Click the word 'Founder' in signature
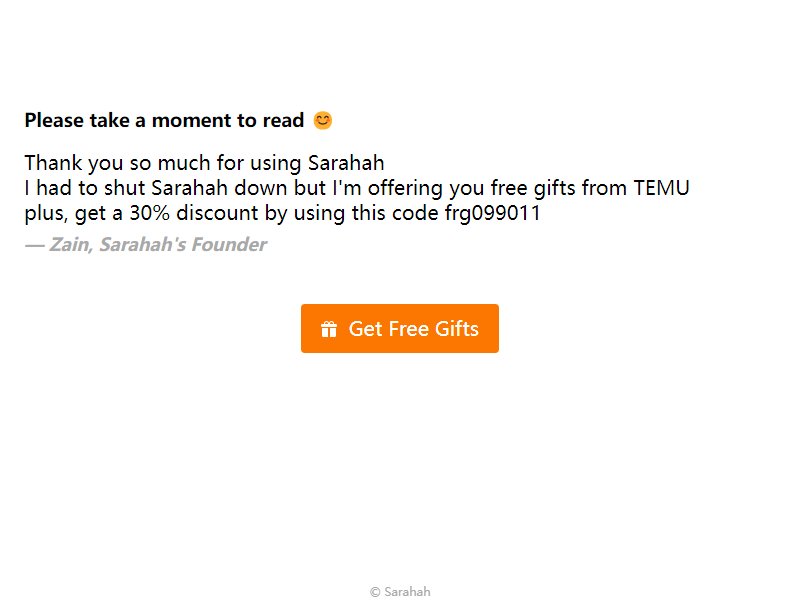 pos(229,244)
